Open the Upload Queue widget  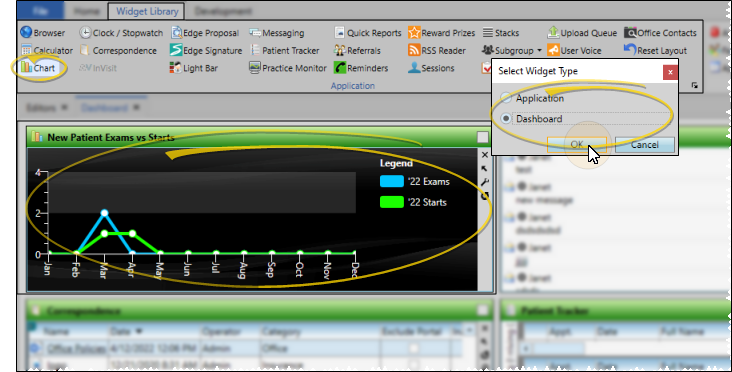pyautogui.click(x=582, y=33)
